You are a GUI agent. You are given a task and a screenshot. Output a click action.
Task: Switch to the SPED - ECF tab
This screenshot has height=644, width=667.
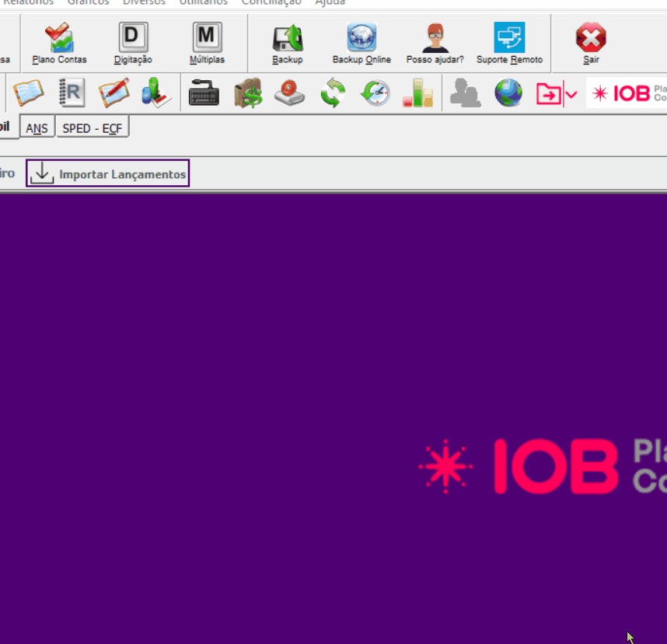[x=92, y=128]
